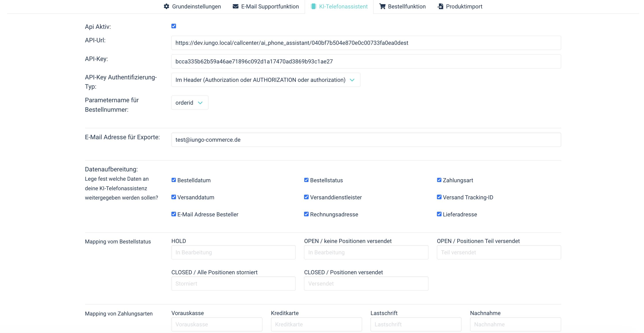This screenshot has width=644, height=333.
Task: Focus the API-Key text field
Action: click(x=366, y=62)
